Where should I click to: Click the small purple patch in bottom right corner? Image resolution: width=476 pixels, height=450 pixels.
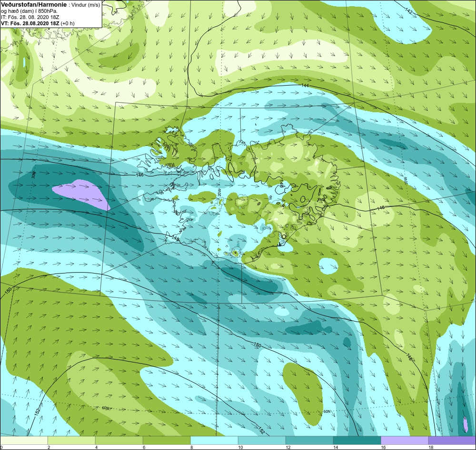[466, 425]
